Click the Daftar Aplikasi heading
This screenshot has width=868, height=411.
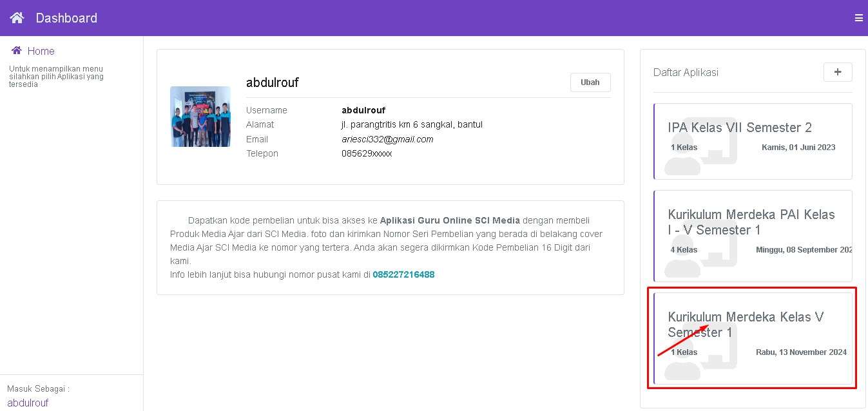[x=686, y=72]
